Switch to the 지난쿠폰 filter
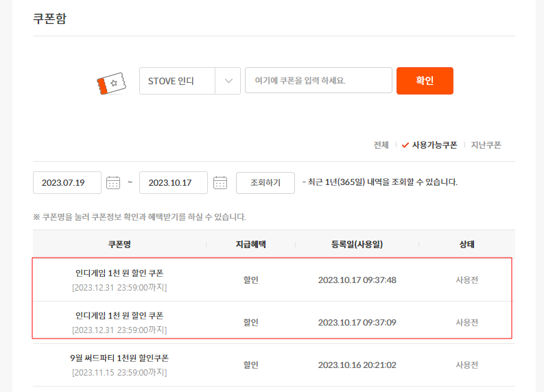 (486, 145)
